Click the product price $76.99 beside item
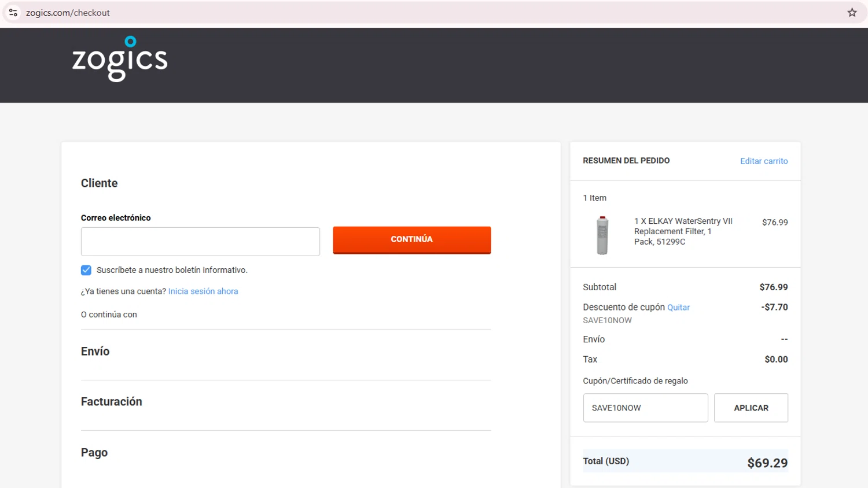The image size is (868, 488). click(x=775, y=222)
